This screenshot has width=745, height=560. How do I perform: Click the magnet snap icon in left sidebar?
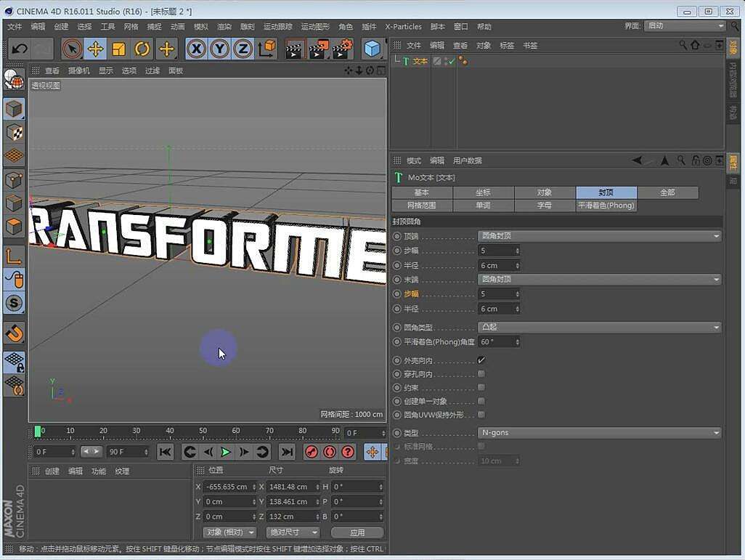pyautogui.click(x=14, y=333)
